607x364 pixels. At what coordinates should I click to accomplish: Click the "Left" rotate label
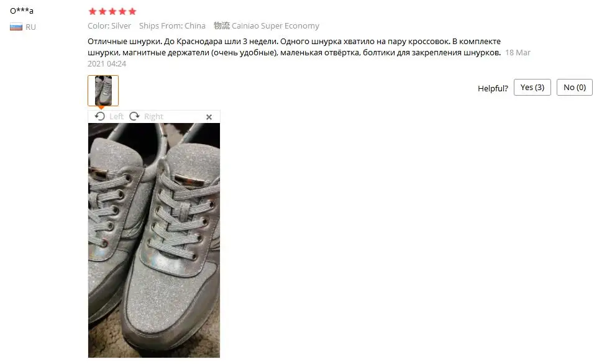[116, 116]
